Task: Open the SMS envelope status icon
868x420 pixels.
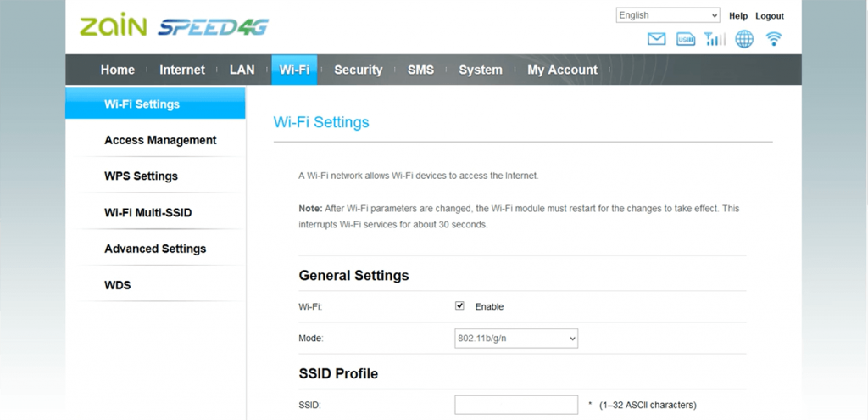Action: [656, 39]
